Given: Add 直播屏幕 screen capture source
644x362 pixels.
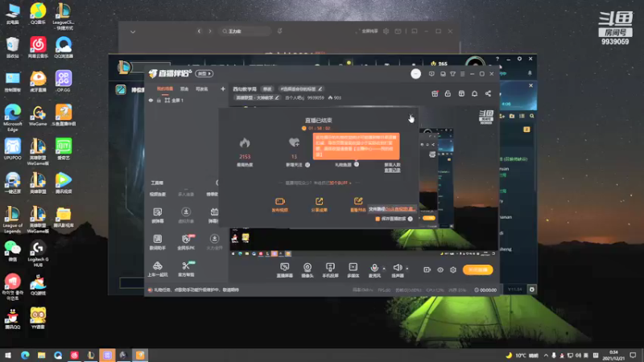Looking at the screenshot, I should [285, 270].
